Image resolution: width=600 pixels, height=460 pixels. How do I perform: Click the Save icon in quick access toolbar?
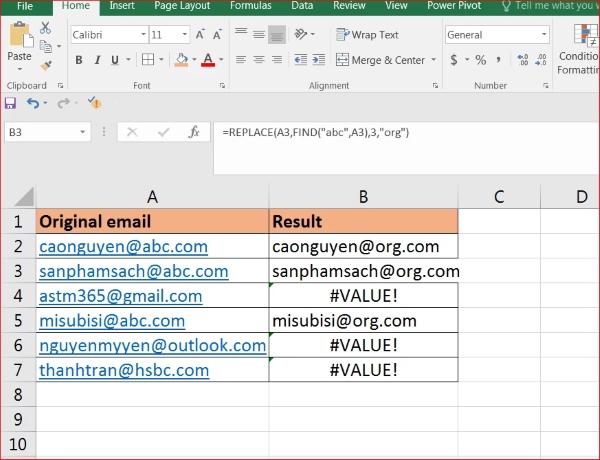point(10,103)
